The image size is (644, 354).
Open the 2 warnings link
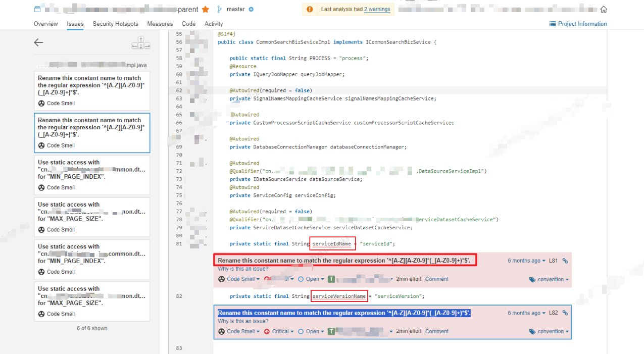[x=377, y=9]
